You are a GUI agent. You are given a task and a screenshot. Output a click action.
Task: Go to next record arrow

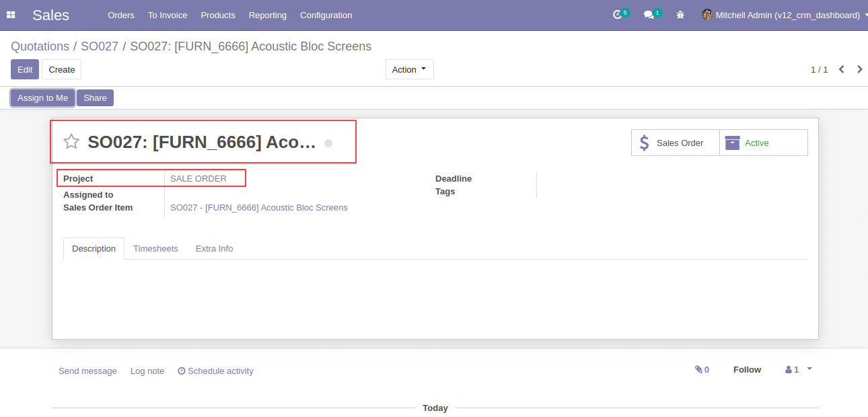click(859, 69)
